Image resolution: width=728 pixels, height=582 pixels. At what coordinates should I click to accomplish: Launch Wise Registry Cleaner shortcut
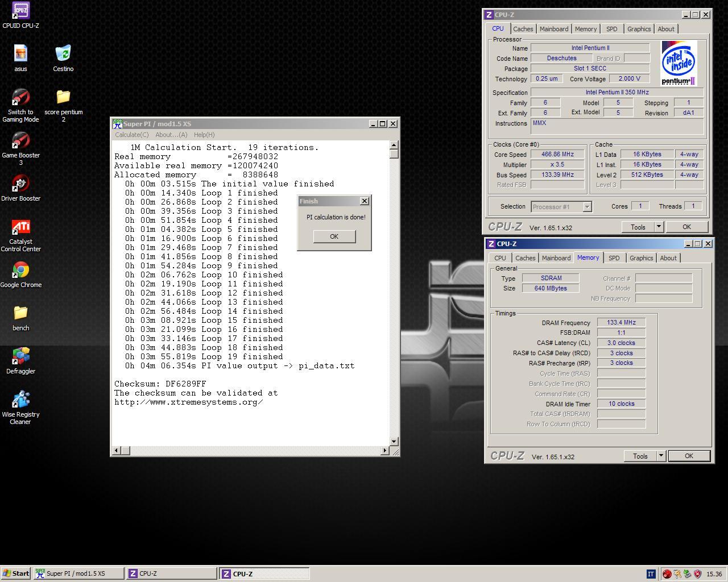click(20, 408)
